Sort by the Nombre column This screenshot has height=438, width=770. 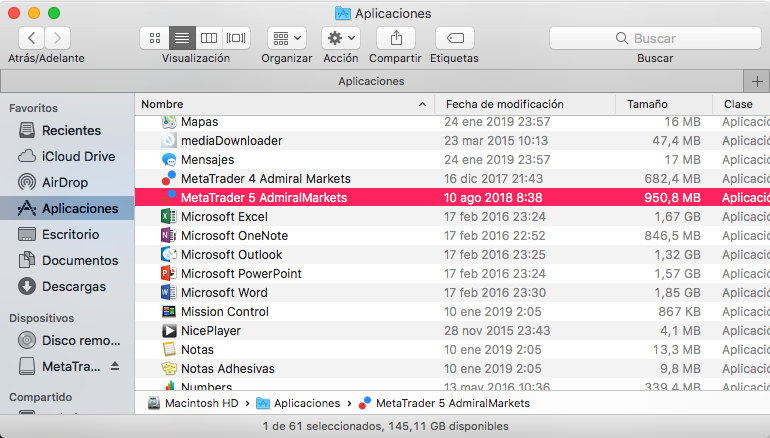284,104
